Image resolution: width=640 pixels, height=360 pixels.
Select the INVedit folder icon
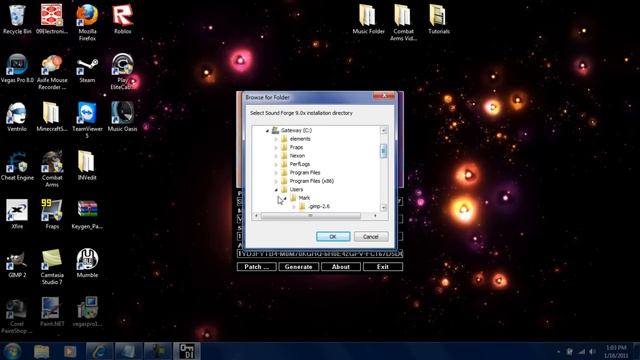[x=87, y=166]
